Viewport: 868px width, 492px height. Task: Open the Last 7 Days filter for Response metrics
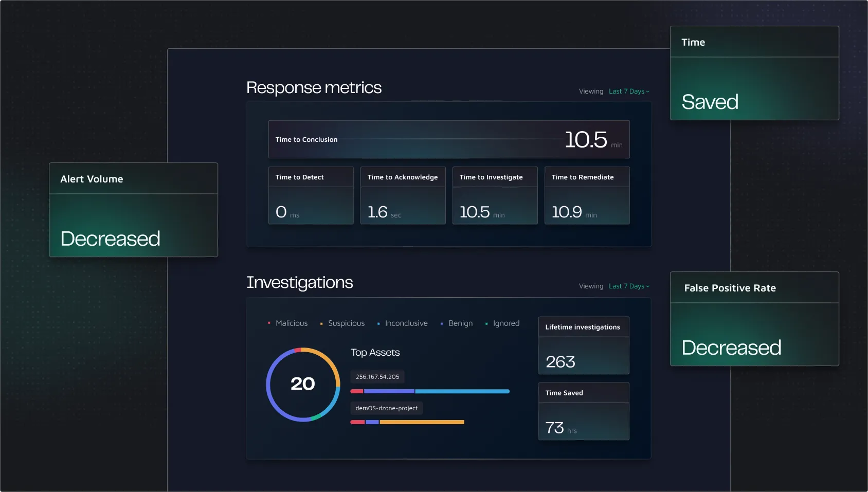tap(628, 91)
